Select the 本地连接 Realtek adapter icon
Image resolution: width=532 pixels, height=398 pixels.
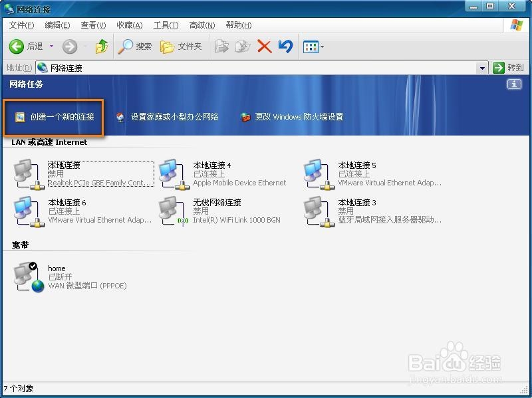pos(29,174)
